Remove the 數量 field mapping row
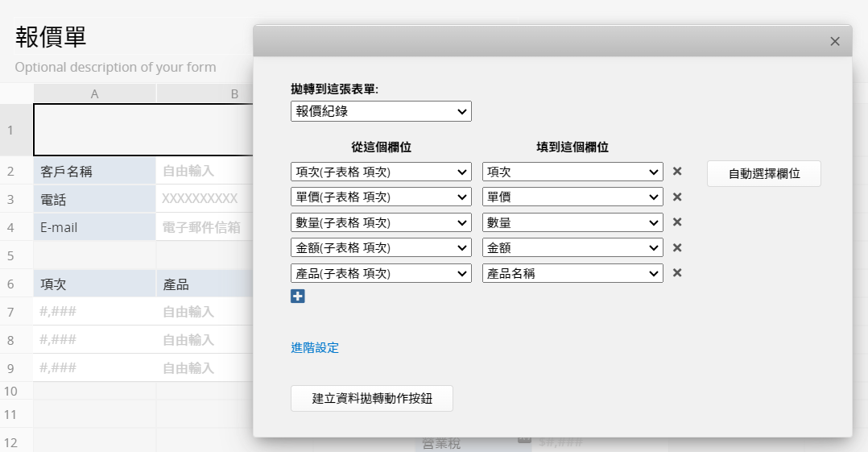The height and width of the screenshot is (452, 868). tap(677, 222)
